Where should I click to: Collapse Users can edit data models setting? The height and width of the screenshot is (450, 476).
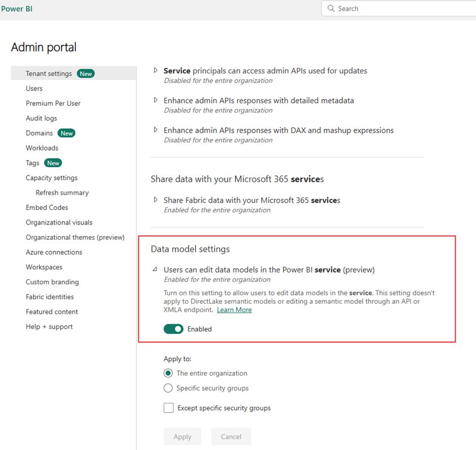[155, 270]
